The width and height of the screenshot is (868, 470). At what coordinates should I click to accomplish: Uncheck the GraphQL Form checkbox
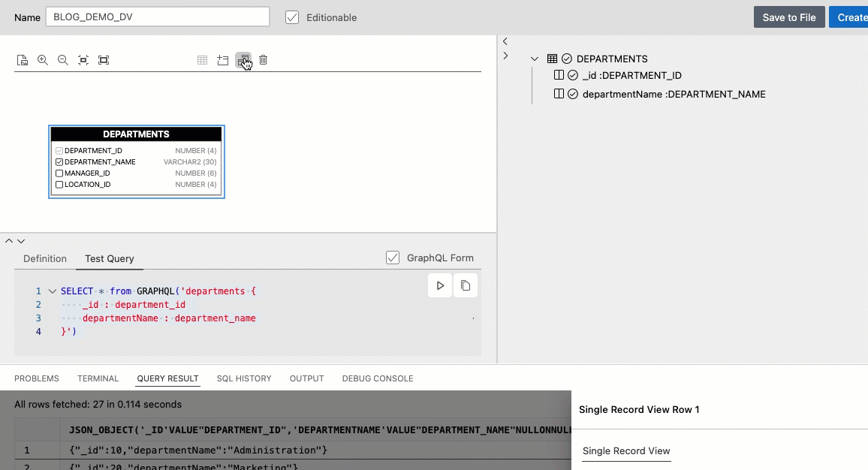coord(393,258)
